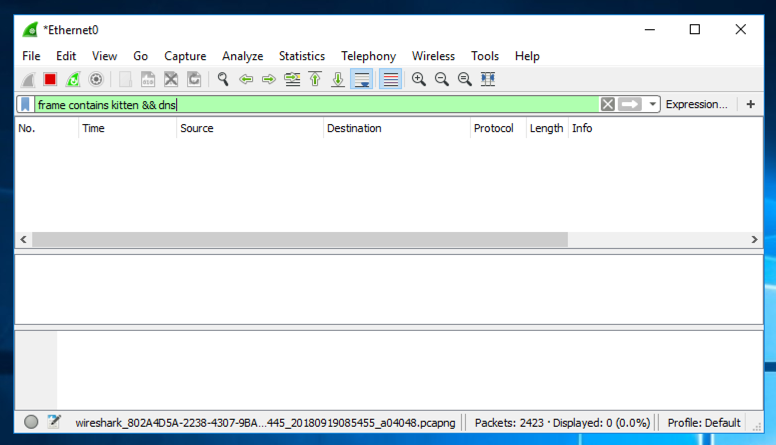The height and width of the screenshot is (445, 776).
Task: Sort by the Destination column header
Action: coord(396,128)
